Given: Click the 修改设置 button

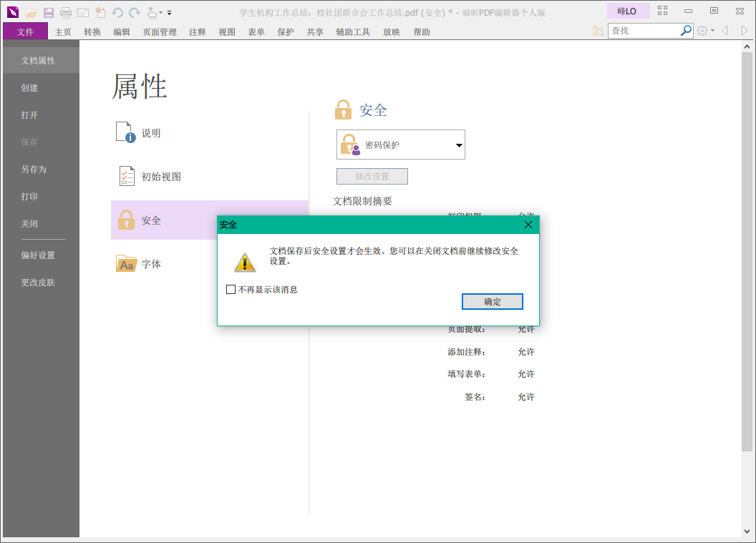Looking at the screenshot, I should pos(372,177).
